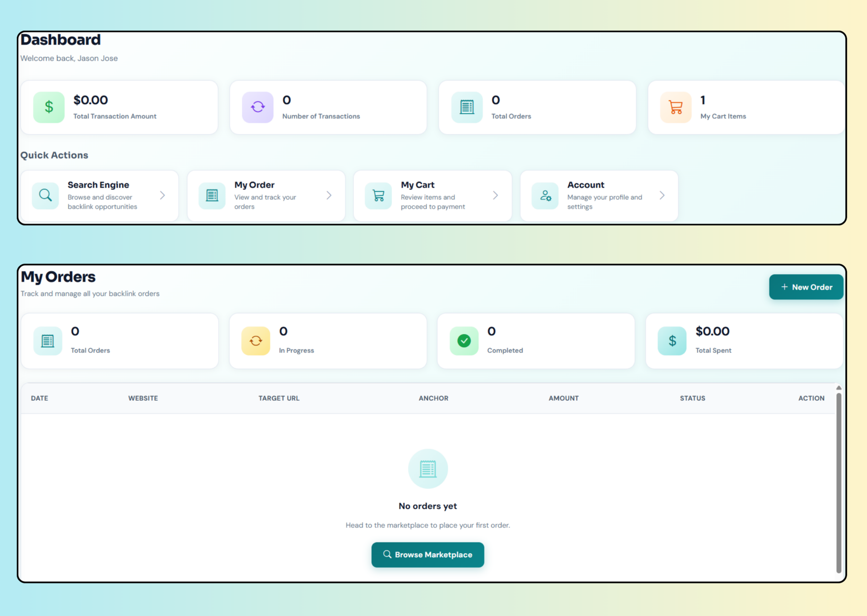Select the STATUS column header
The height and width of the screenshot is (616, 867).
click(693, 398)
